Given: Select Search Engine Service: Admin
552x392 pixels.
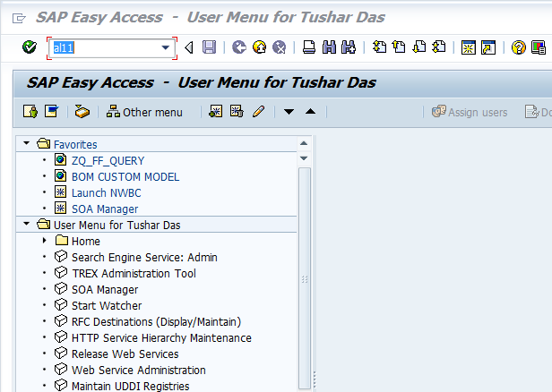Looking at the screenshot, I should [144, 258].
